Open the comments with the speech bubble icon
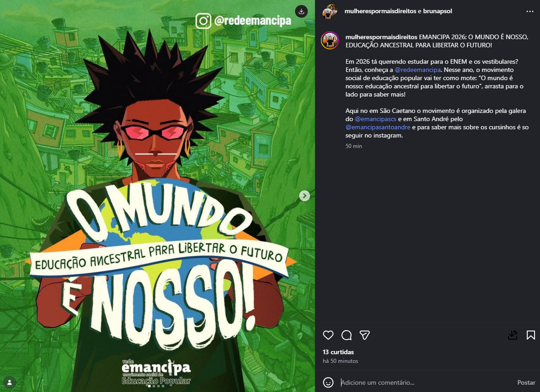 coord(346,335)
